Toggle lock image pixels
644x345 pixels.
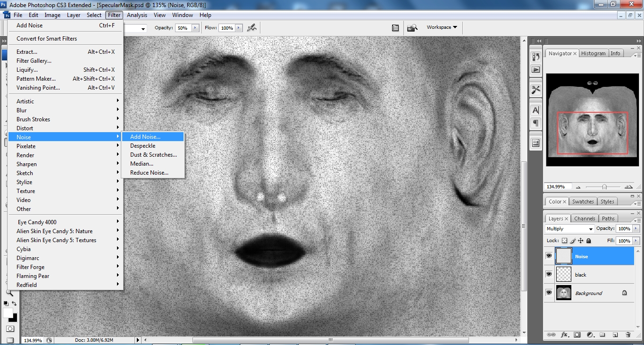point(572,241)
